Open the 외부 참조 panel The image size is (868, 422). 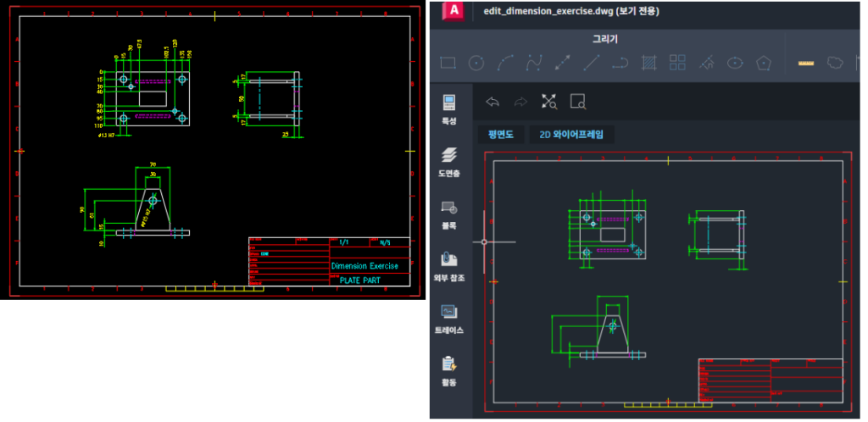448,266
